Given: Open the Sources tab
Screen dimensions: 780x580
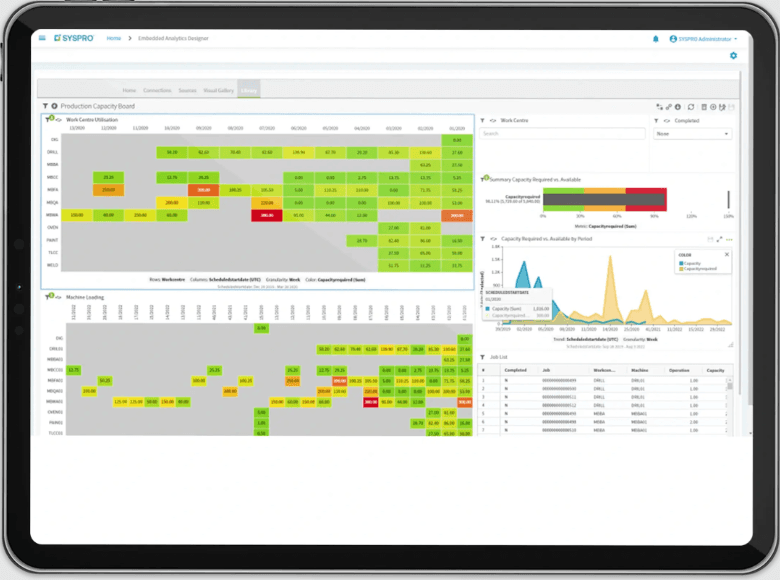Looking at the screenshot, I should (x=188, y=91).
